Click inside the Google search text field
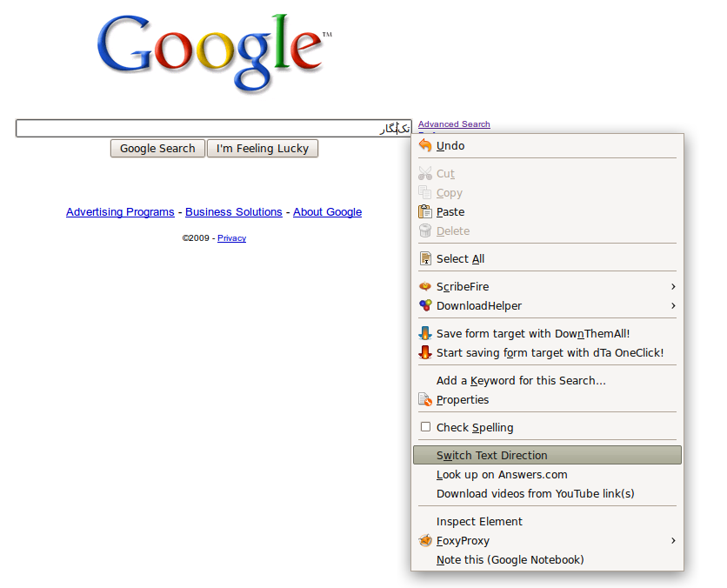Viewport: 727px width, 588px height. 214,128
